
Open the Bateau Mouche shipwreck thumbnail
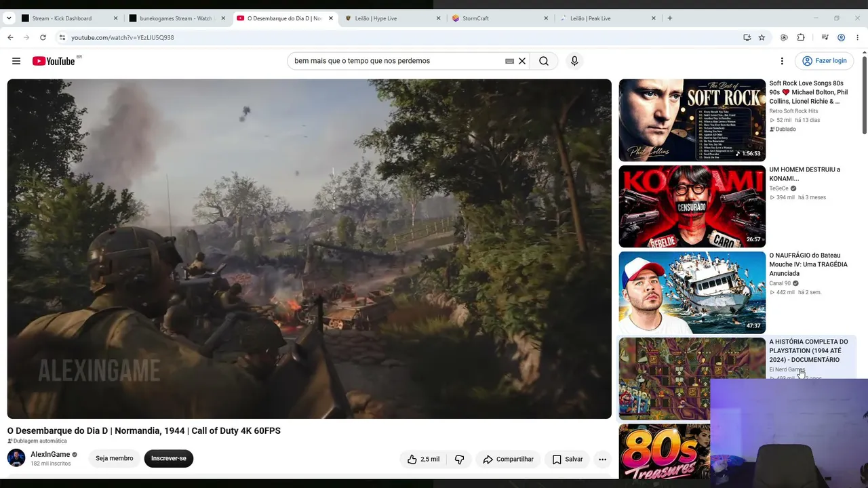[x=692, y=293]
